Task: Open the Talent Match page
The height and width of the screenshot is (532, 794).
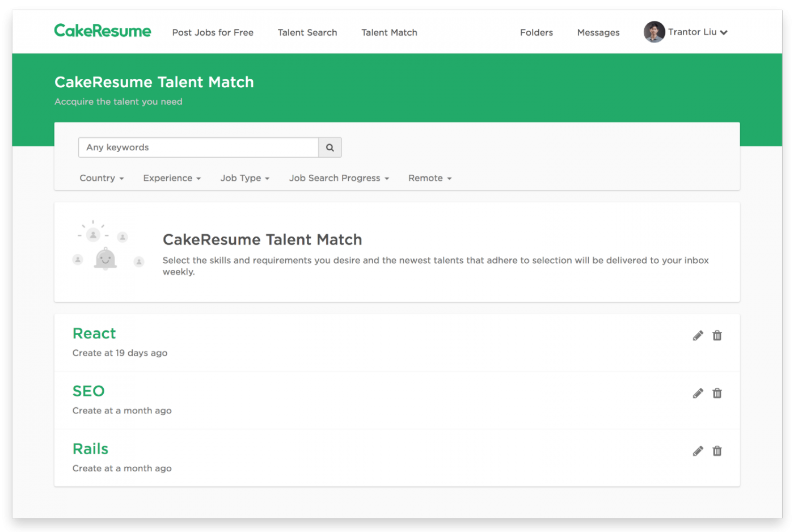Action: click(389, 33)
